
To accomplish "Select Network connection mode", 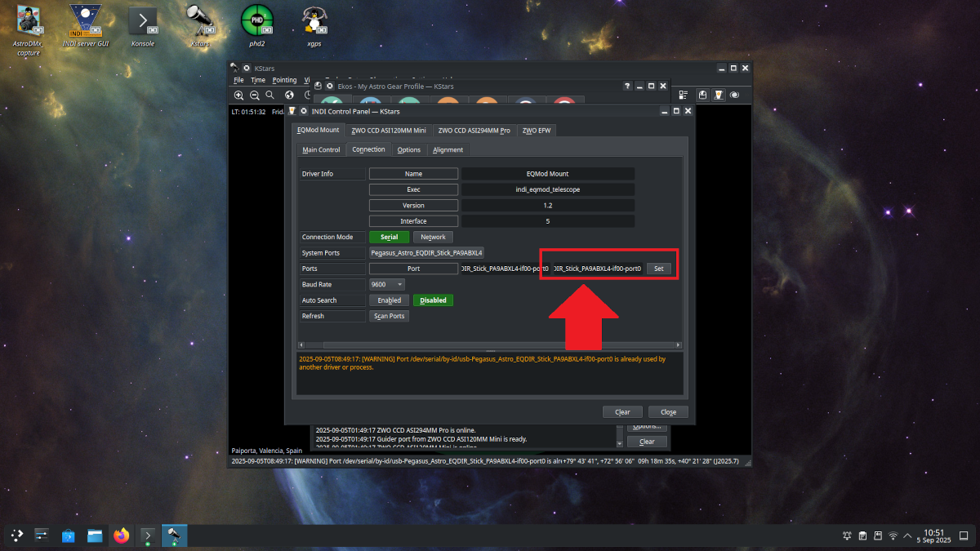I will (x=433, y=237).
